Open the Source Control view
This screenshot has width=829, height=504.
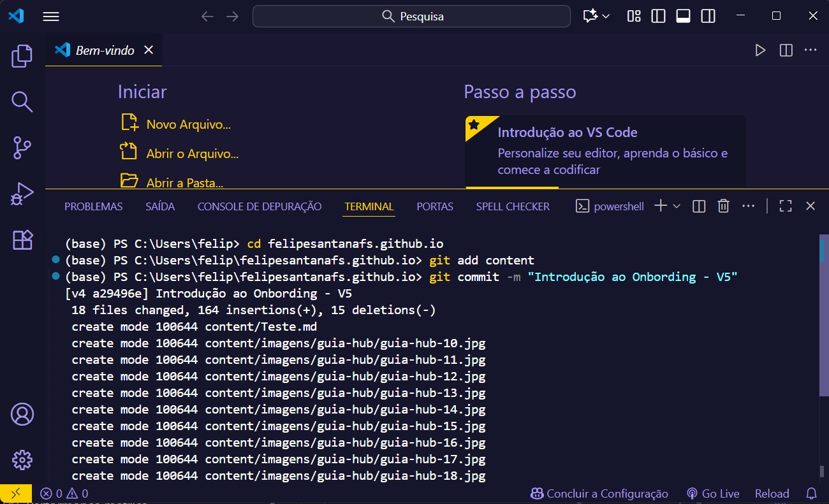[x=22, y=148]
